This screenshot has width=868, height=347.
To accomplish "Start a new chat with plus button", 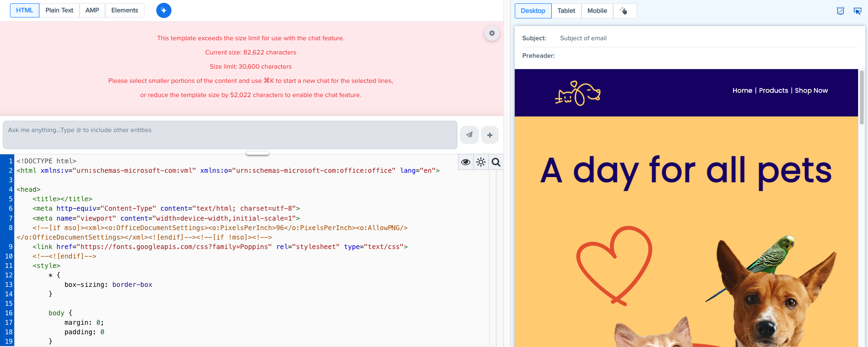I will (x=490, y=135).
